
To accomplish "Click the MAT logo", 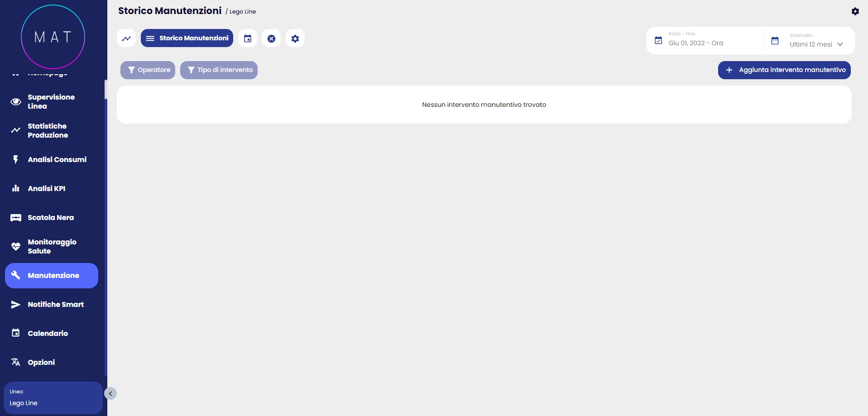I will pyautogui.click(x=53, y=37).
